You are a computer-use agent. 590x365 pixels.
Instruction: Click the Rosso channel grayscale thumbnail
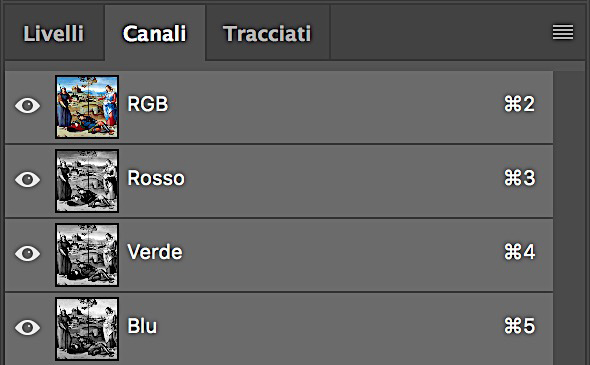click(87, 181)
